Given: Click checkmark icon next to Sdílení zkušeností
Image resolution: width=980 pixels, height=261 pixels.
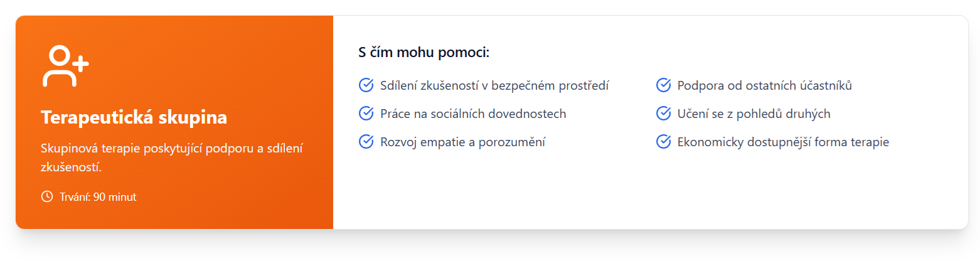Looking at the screenshot, I should 366,85.
